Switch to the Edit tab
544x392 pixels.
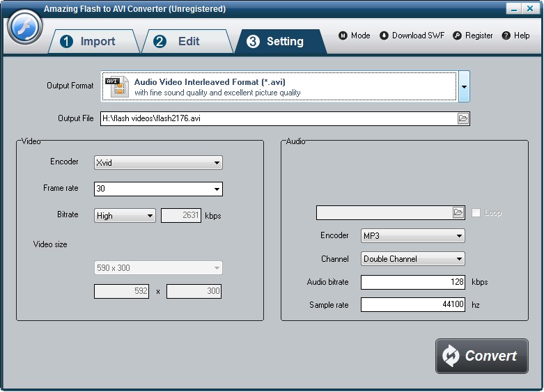(x=187, y=41)
